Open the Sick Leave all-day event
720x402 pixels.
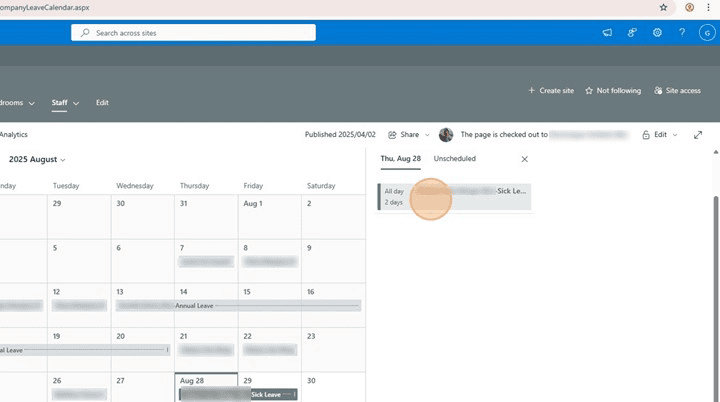[455, 196]
